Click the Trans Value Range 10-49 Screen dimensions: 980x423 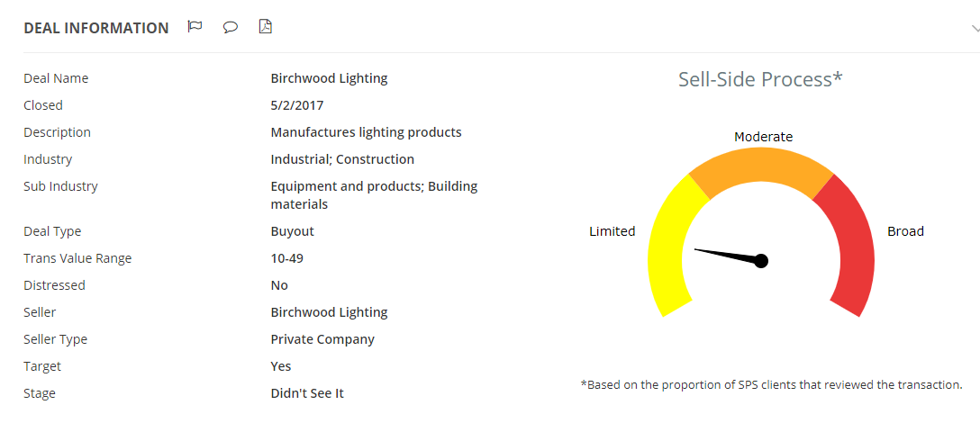286,258
